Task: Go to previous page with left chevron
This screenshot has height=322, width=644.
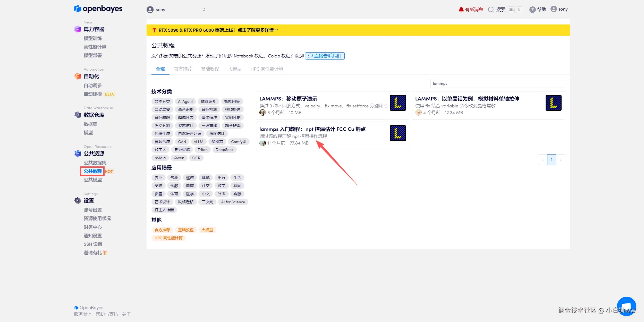Action: pos(543,160)
